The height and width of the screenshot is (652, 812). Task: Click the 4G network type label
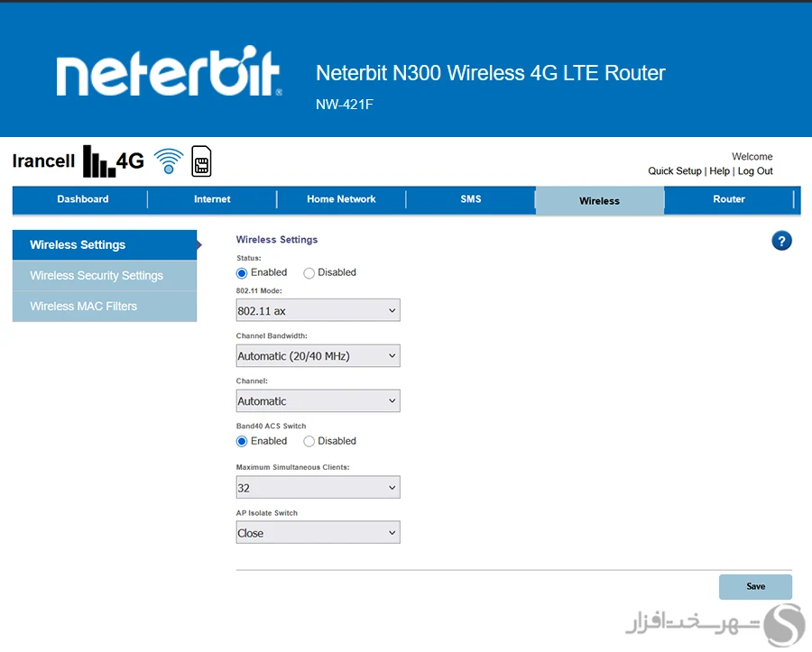coord(130,161)
